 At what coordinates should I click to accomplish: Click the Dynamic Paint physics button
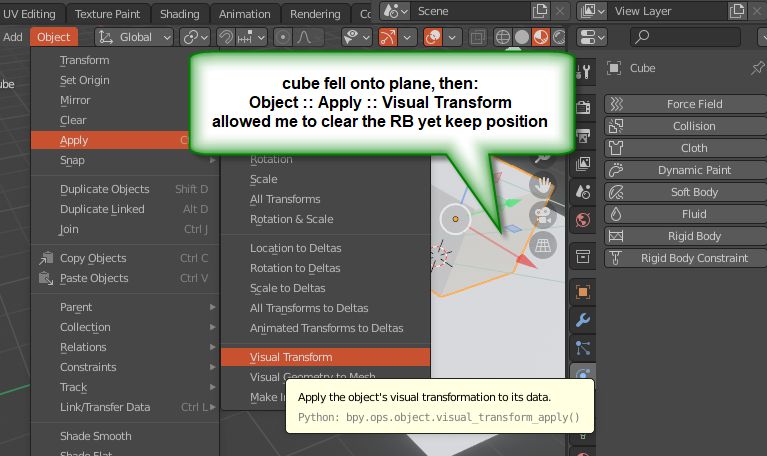686,170
